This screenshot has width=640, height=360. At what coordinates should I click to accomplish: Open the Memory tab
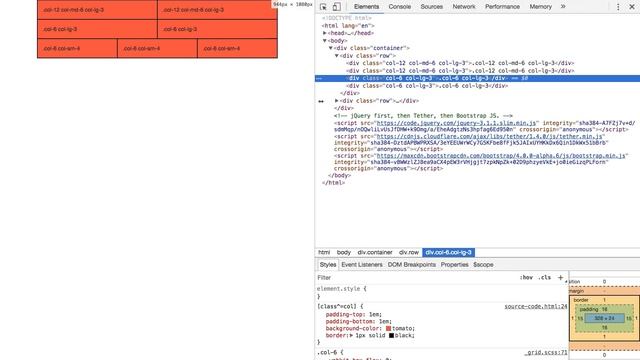tap(540, 7)
